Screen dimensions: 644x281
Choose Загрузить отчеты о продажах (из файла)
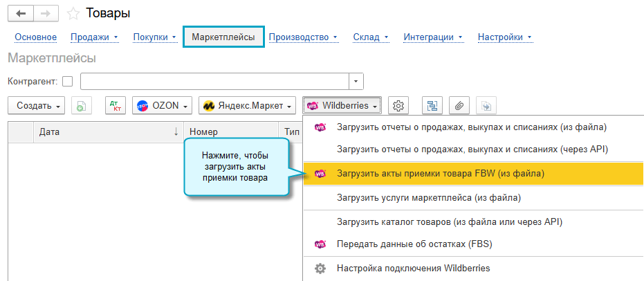tap(473, 127)
